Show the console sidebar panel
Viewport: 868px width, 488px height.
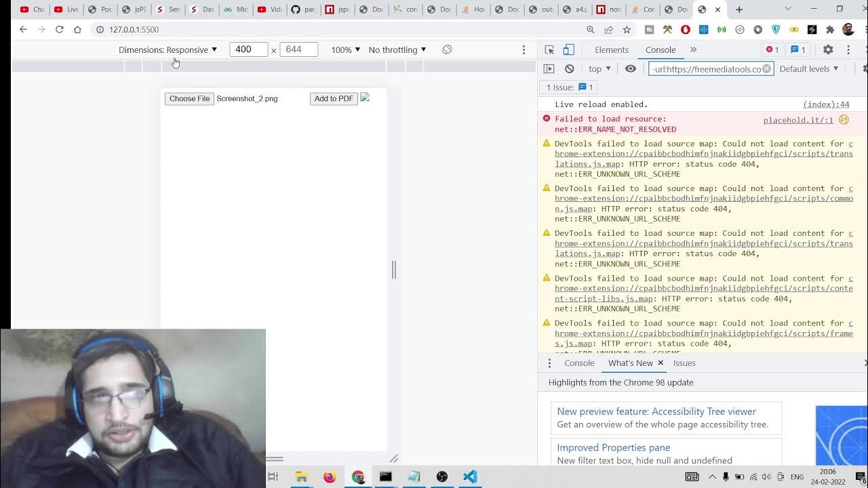click(549, 68)
